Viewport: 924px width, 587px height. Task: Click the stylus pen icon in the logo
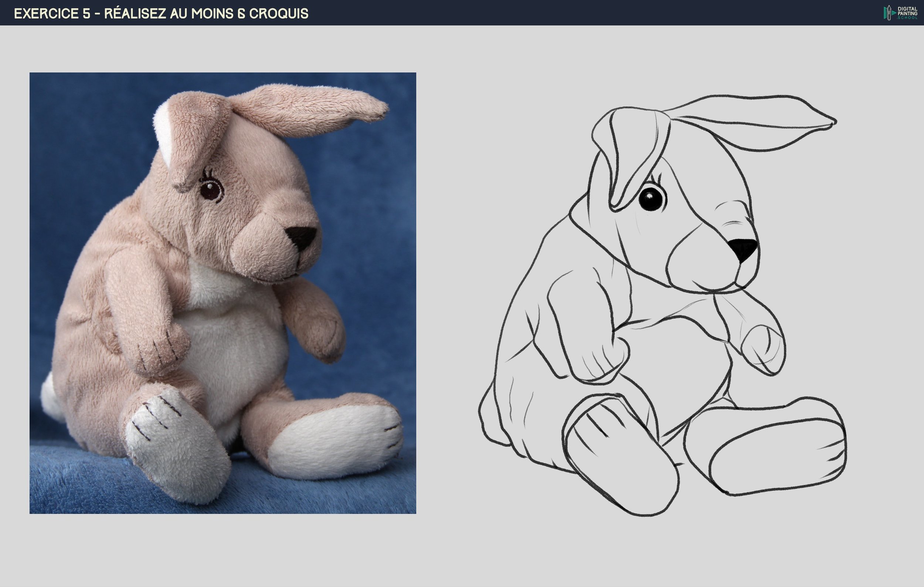[889, 13]
